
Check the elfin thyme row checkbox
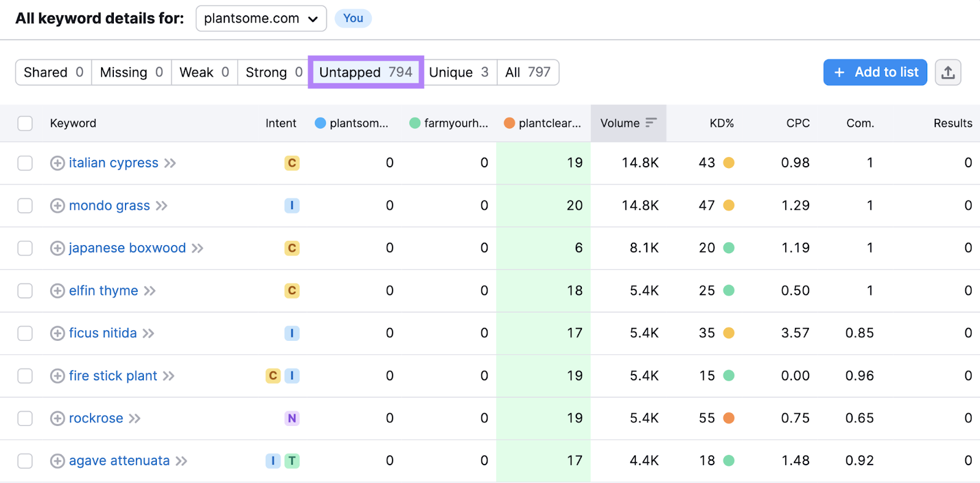click(x=25, y=291)
